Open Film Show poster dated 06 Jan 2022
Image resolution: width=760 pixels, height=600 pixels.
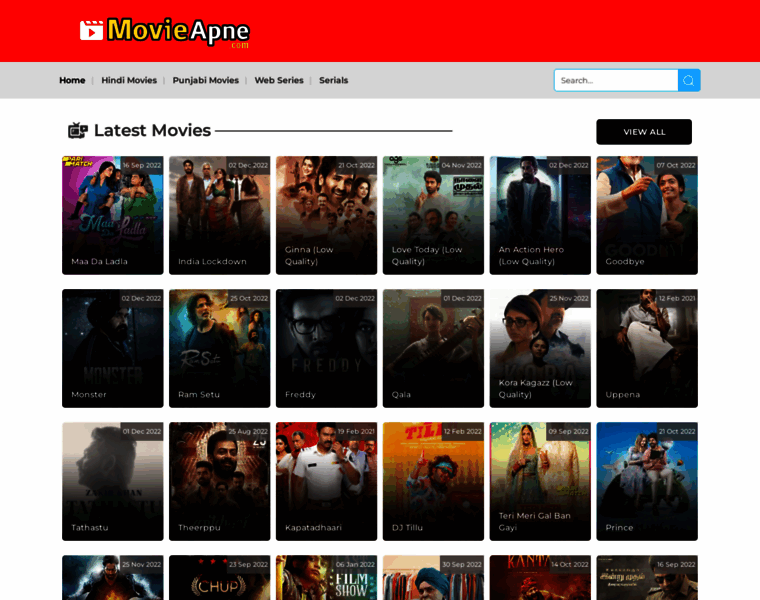326,578
